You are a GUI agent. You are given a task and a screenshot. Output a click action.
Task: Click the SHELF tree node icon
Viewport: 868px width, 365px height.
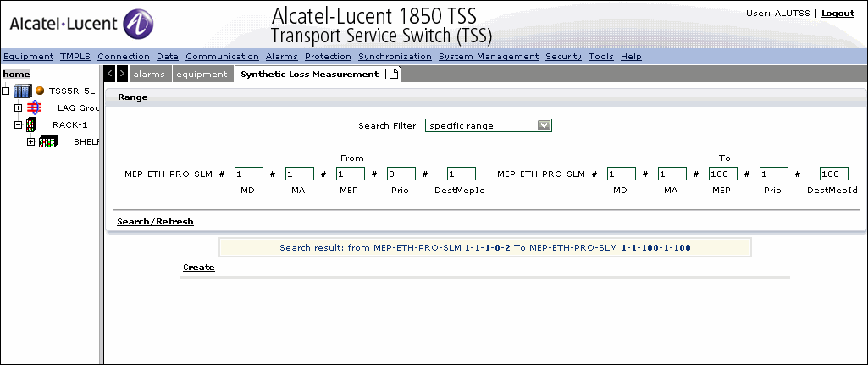48,141
